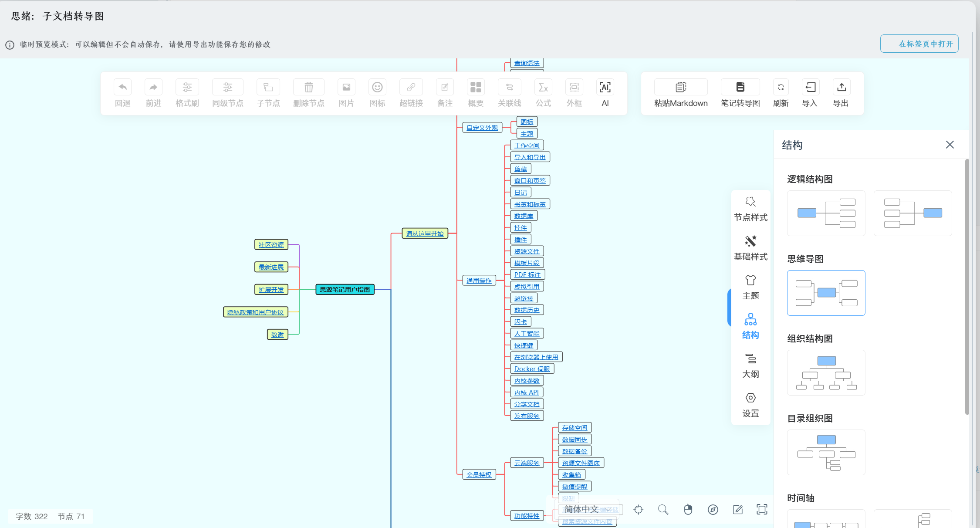Click 在标签页中打开 button
Screen dimensions: 980x528
[x=919, y=44]
